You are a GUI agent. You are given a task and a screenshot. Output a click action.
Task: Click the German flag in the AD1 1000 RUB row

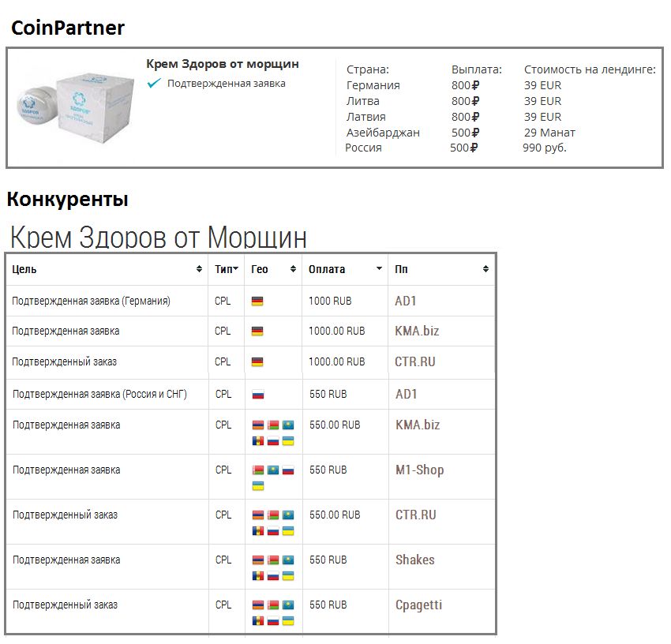(257, 301)
